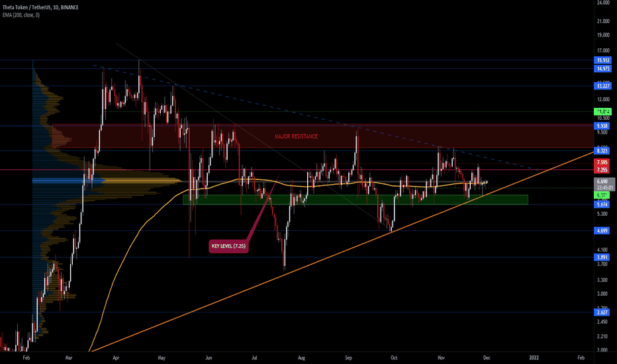617x364 pixels.
Task: Click the 5.300 price axis tick
Action: click(x=602, y=214)
